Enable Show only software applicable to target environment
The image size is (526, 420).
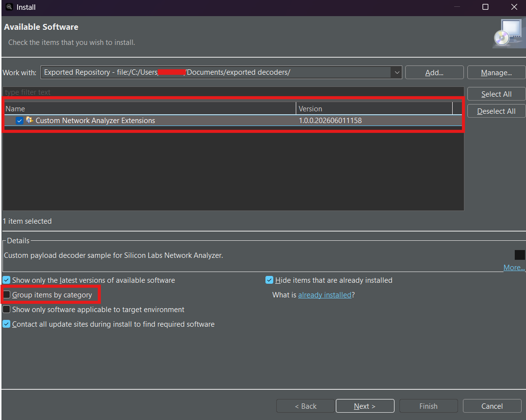click(6, 310)
